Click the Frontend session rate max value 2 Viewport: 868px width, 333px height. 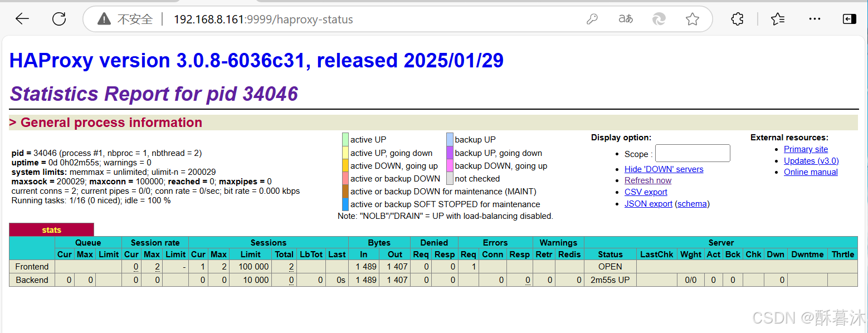click(158, 267)
